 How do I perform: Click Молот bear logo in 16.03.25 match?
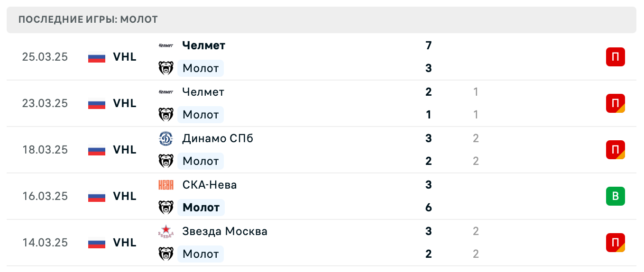(x=166, y=208)
